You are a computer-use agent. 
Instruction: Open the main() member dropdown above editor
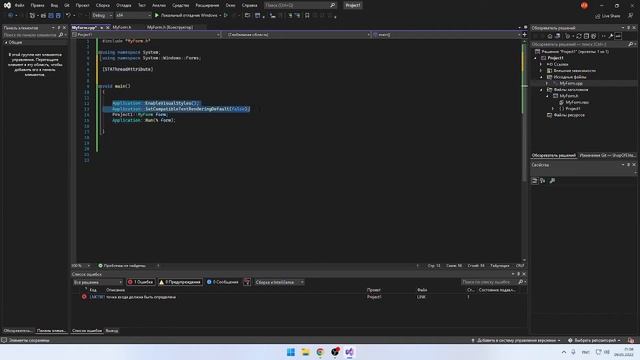[x=447, y=35]
